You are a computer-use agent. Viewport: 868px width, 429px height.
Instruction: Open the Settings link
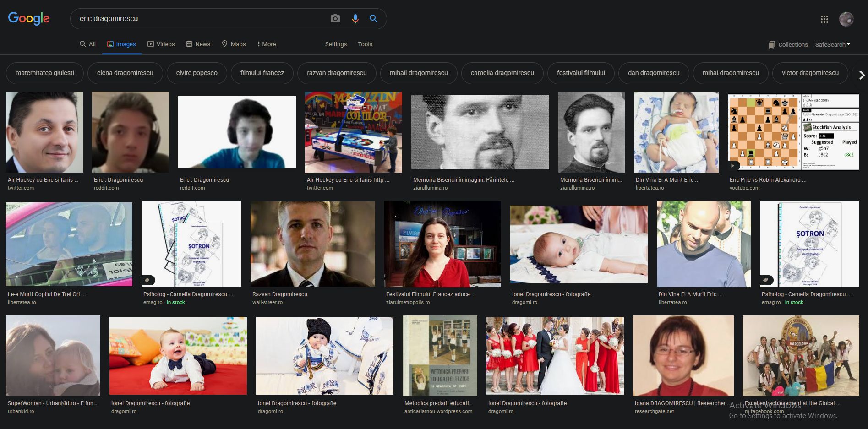(x=336, y=44)
